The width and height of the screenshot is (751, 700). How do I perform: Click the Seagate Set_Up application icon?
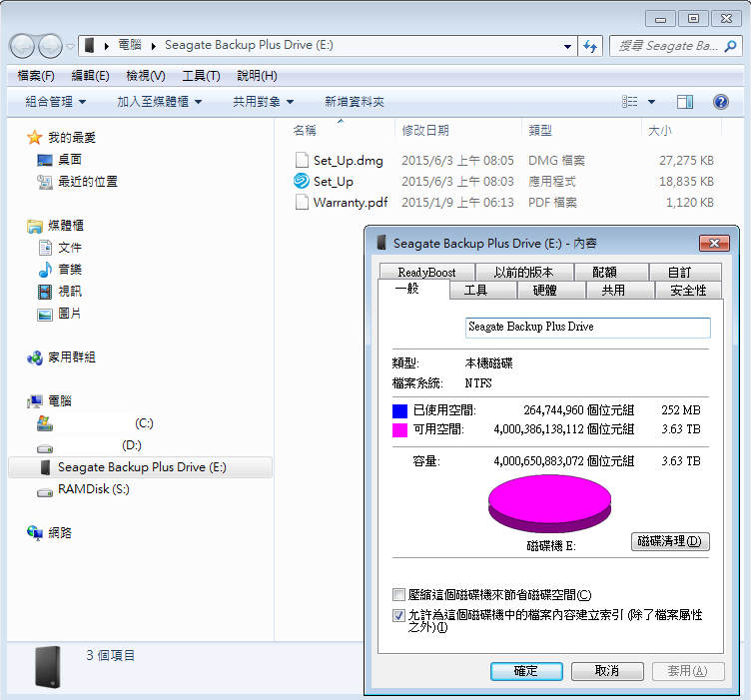302,182
